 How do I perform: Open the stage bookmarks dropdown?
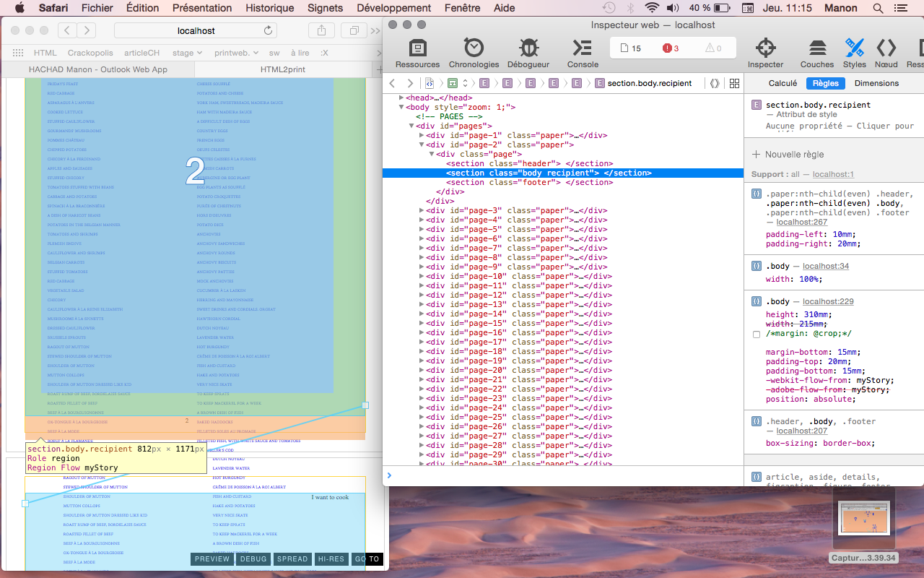[x=187, y=53]
